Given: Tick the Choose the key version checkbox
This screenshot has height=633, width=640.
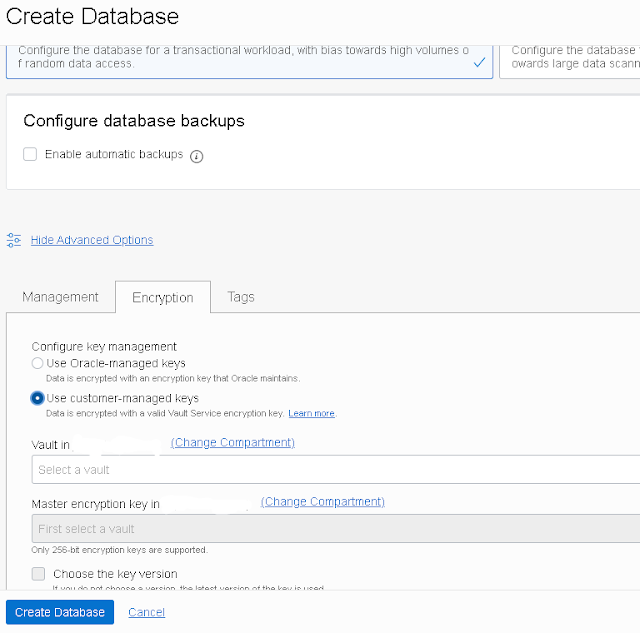Looking at the screenshot, I should coord(38,574).
